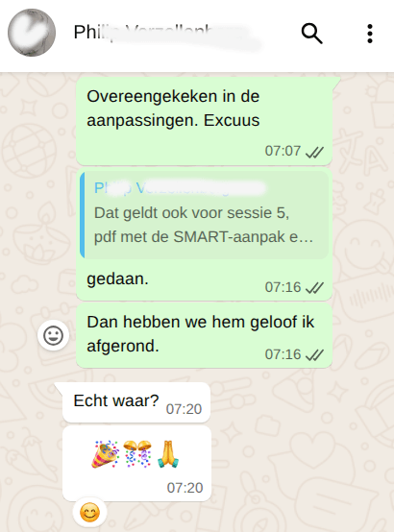394x532 pixels.
Task: React using the emoji icon beside 'Dan hebben we hem'
Action: pyautogui.click(x=53, y=335)
